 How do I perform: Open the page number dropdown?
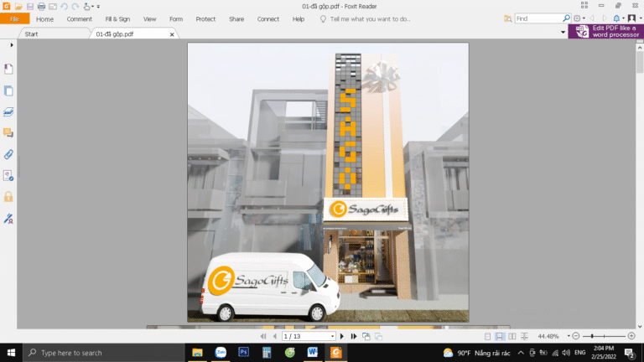[332, 336]
